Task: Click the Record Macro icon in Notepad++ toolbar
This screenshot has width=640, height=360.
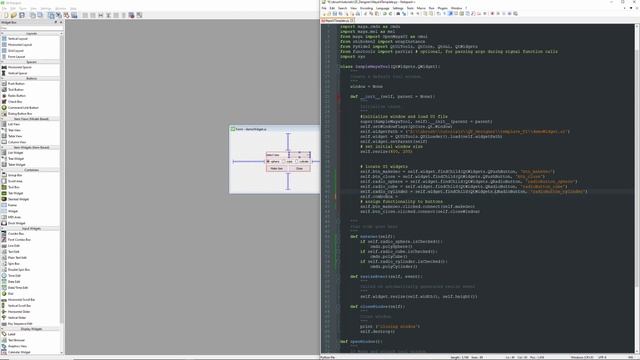Action: tap(492, 13)
